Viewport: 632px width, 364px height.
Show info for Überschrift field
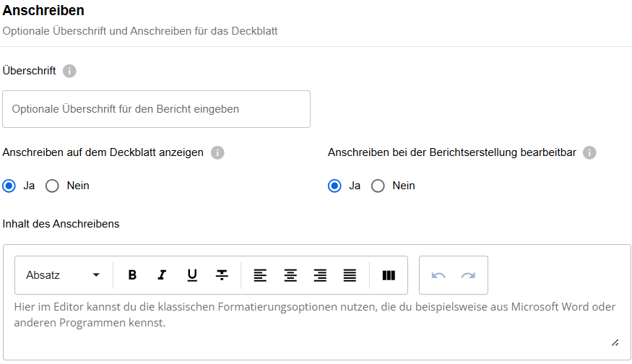coord(69,71)
